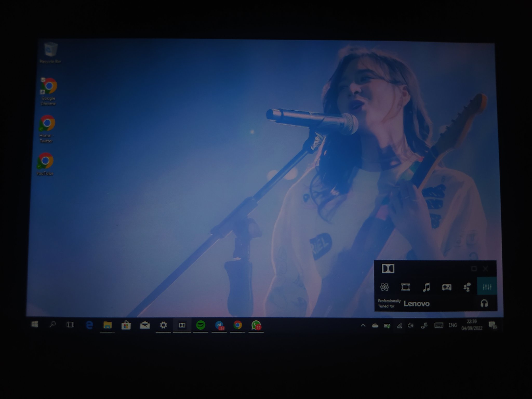Select the Game controller profile
The width and height of the screenshot is (532, 399).
pos(447,287)
